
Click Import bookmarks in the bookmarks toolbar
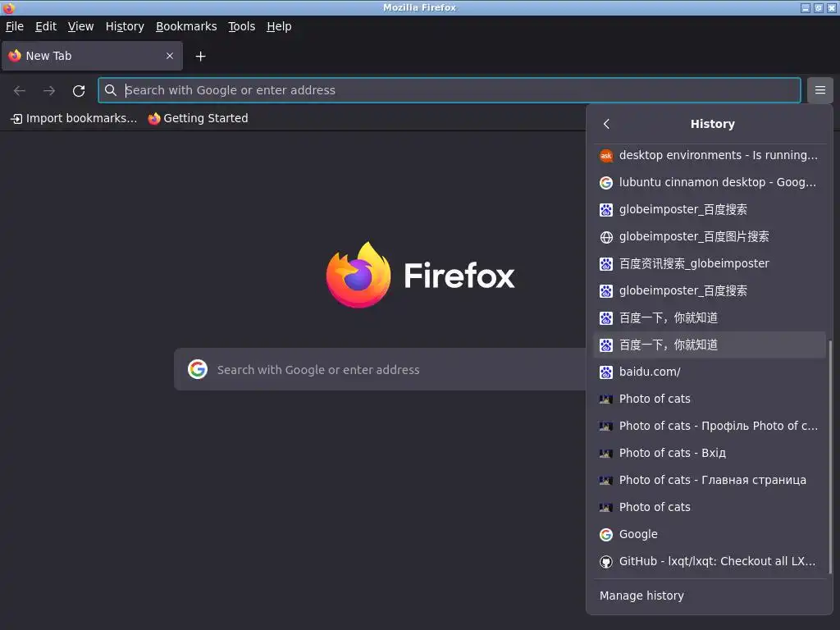[x=74, y=118]
